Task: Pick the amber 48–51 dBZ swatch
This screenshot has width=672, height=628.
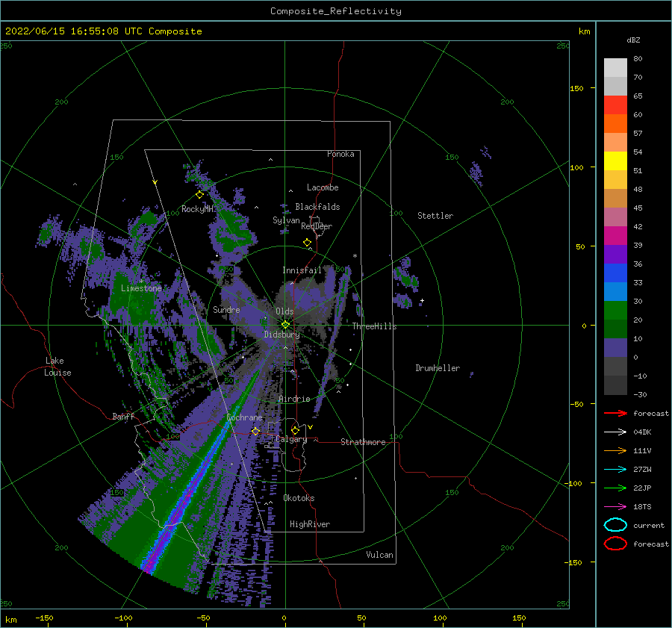Action: [x=615, y=180]
